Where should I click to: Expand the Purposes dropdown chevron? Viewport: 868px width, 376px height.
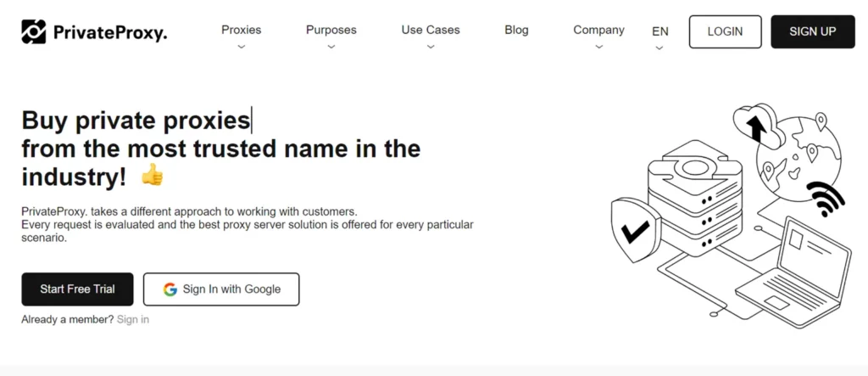331,48
